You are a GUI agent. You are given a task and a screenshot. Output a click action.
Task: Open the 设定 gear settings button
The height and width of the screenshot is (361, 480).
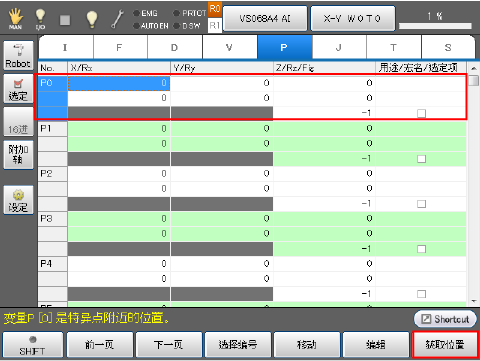[x=18, y=200]
